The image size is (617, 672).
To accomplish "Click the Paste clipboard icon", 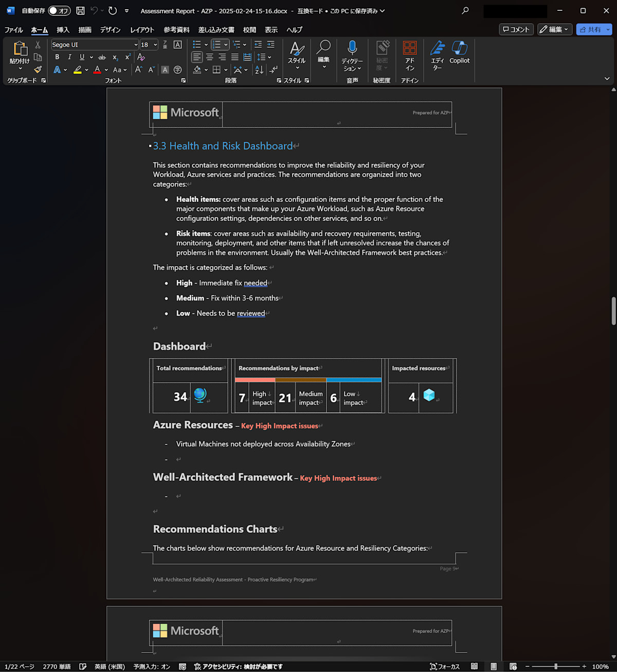I will [x=20, y=48].
